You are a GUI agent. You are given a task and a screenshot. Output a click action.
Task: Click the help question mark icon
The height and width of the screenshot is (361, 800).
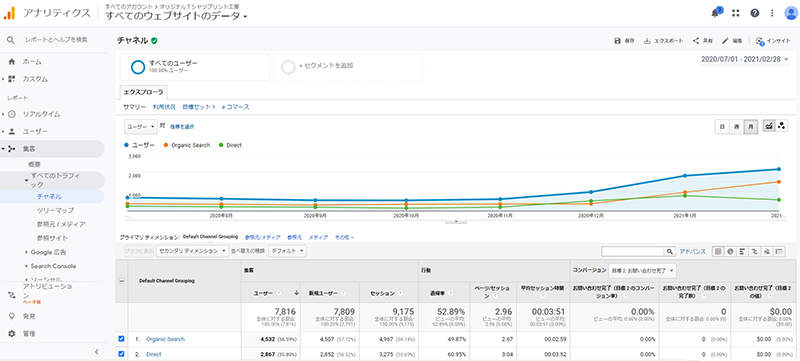point(755,13)
